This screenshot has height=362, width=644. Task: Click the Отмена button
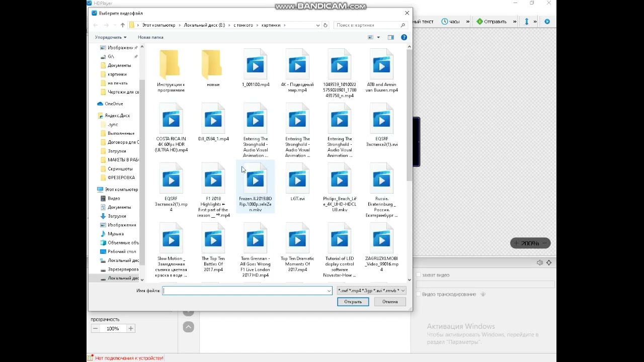click(x=390, y=302)
